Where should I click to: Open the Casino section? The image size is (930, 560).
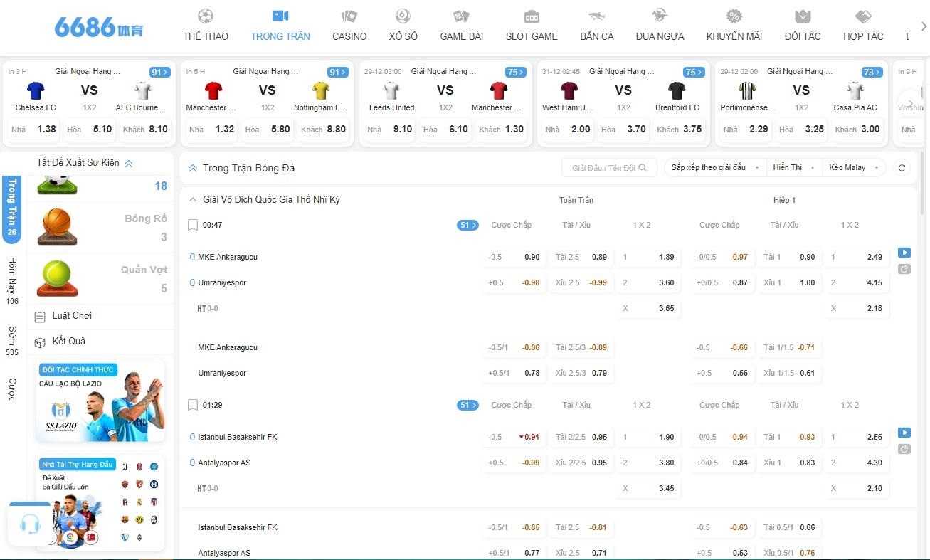pos(349,26)
